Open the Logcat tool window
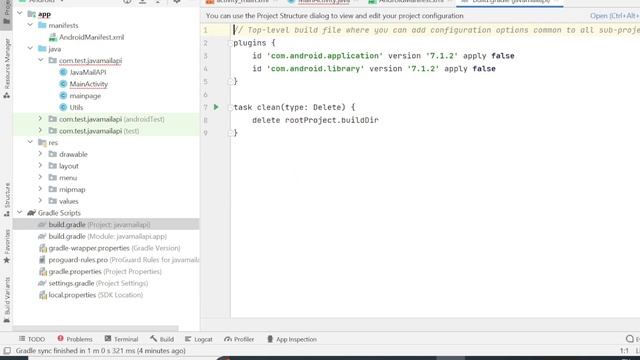This screenshot has height=360, width=640. 199,339
